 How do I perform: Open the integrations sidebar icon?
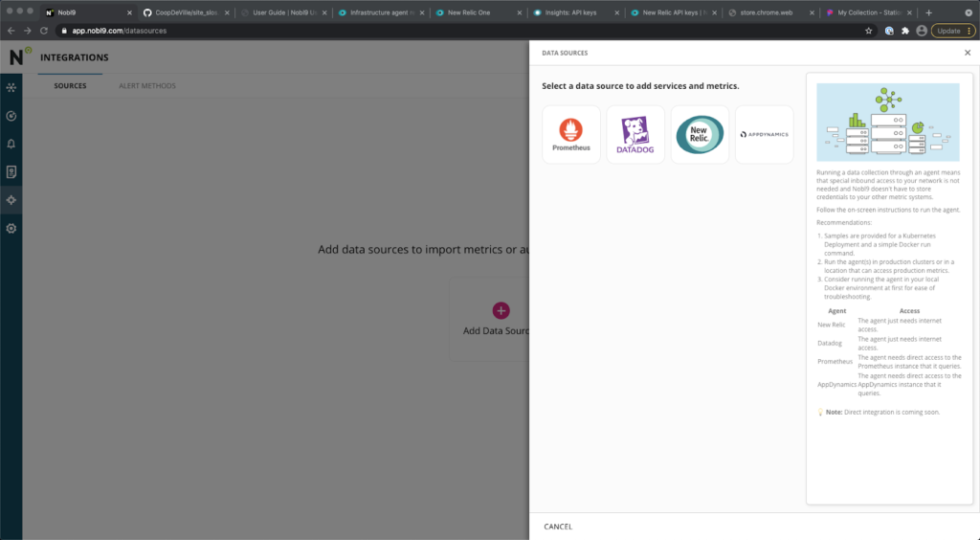[11, 200]
